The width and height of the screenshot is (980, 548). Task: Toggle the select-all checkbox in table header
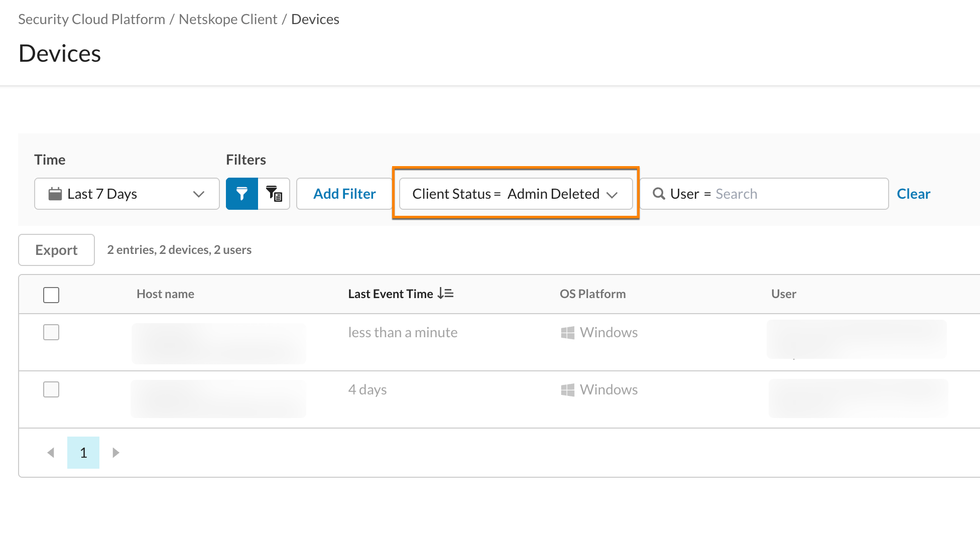click(x=51, y=295)
